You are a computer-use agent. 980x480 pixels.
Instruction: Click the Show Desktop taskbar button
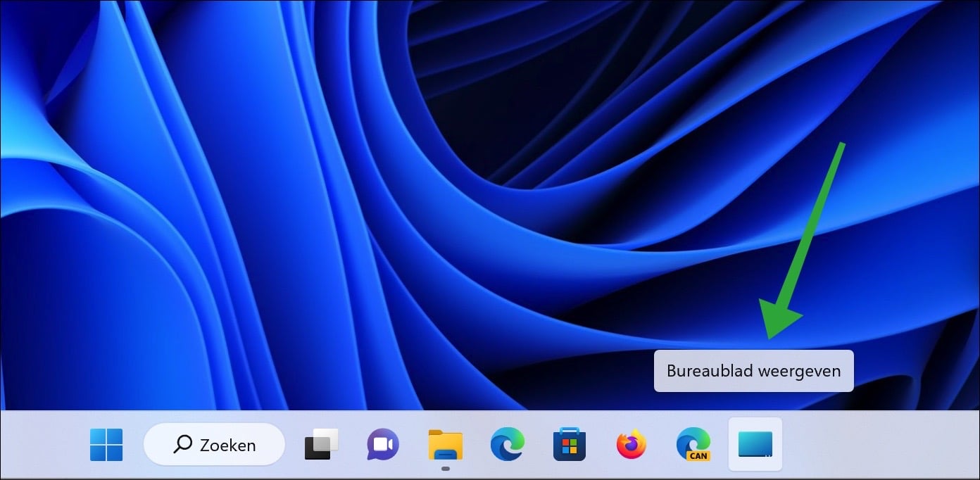(755, 445)
